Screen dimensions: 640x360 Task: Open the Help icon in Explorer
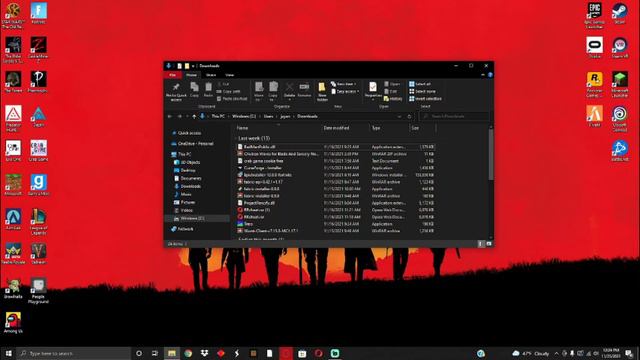490,75
